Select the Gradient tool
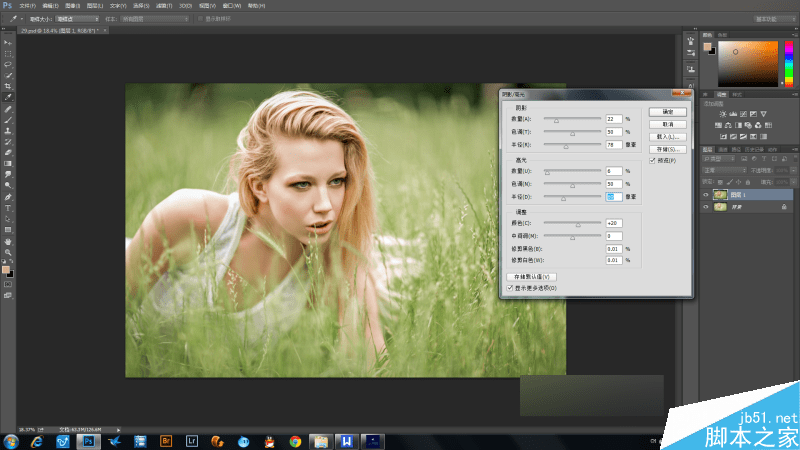 [8, 163]
